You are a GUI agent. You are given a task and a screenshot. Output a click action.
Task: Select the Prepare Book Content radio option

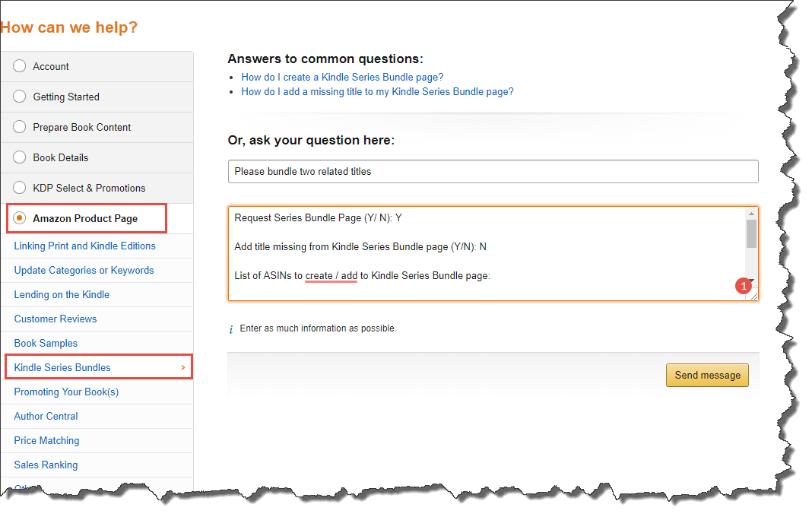(x=19, y=127)
